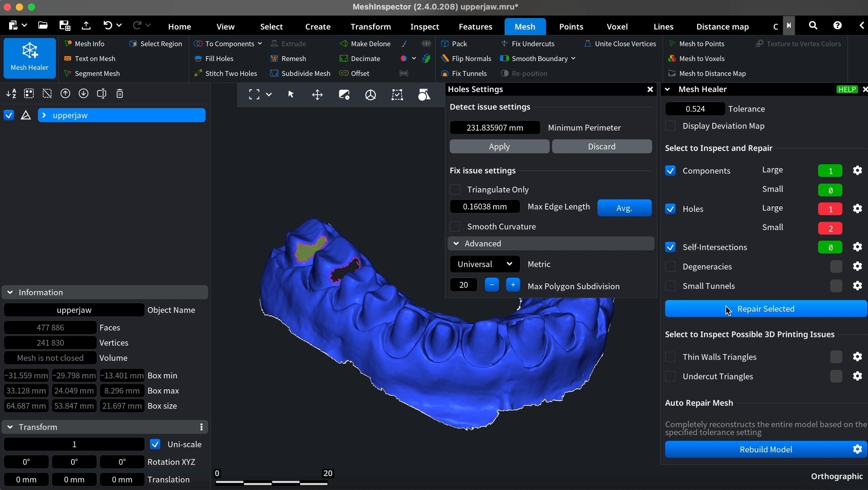Click the Help question mark icon
Screen dimensions: 868x490
[837, 25]
